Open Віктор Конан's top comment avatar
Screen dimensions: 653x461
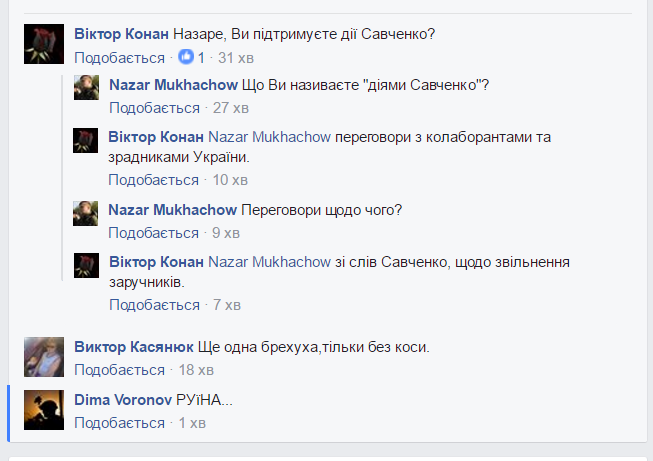(x=42, y=45)
